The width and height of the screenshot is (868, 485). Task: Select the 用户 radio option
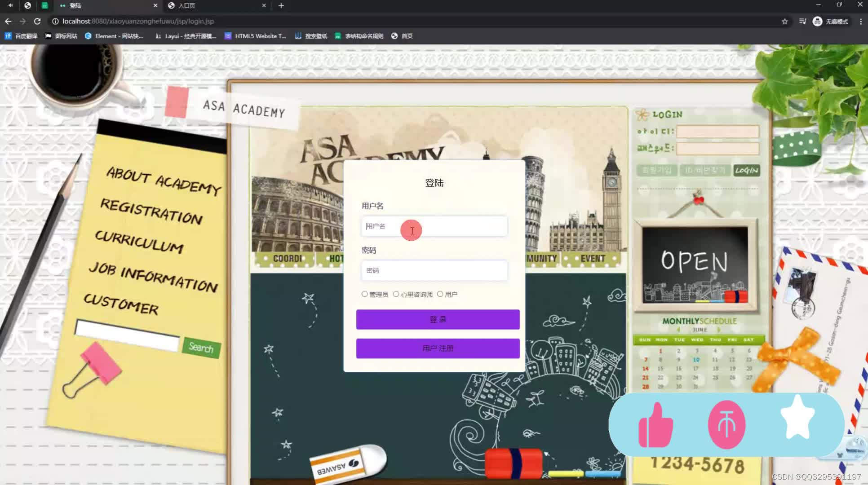point(440,294)
